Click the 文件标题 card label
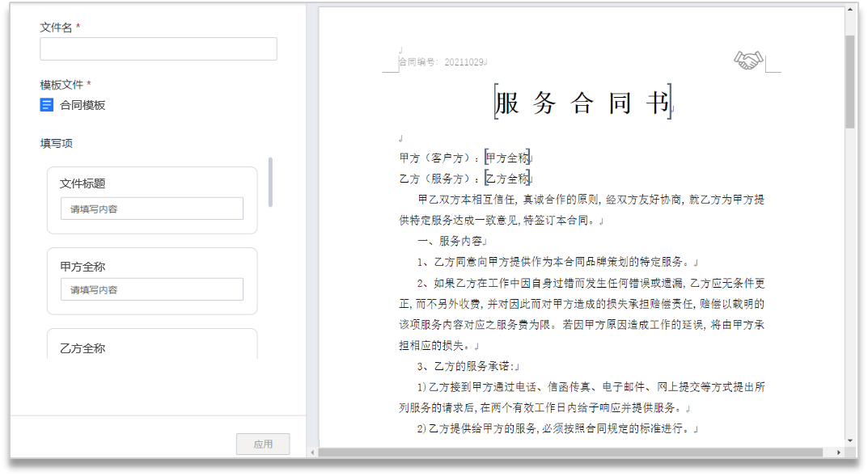This screenshot has width=868, height=476. point(83,183)
